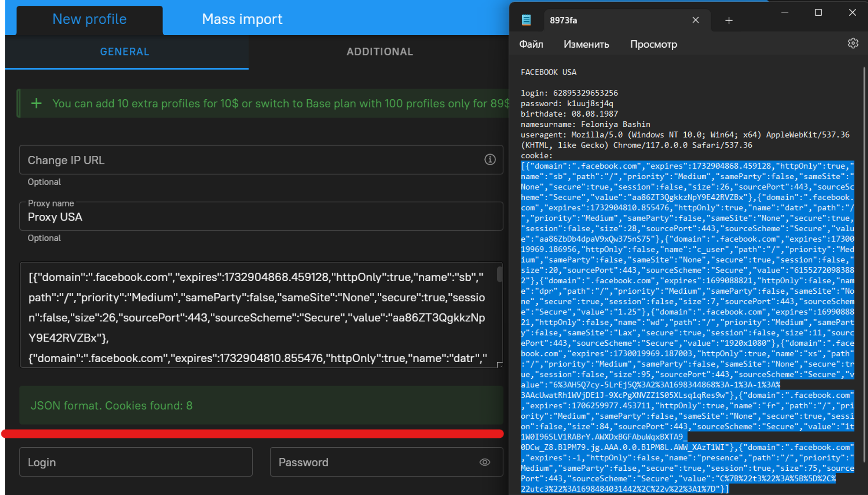Close the Notepad window
The height and width of the screenshot is (495, 868).
pos(852,13)
